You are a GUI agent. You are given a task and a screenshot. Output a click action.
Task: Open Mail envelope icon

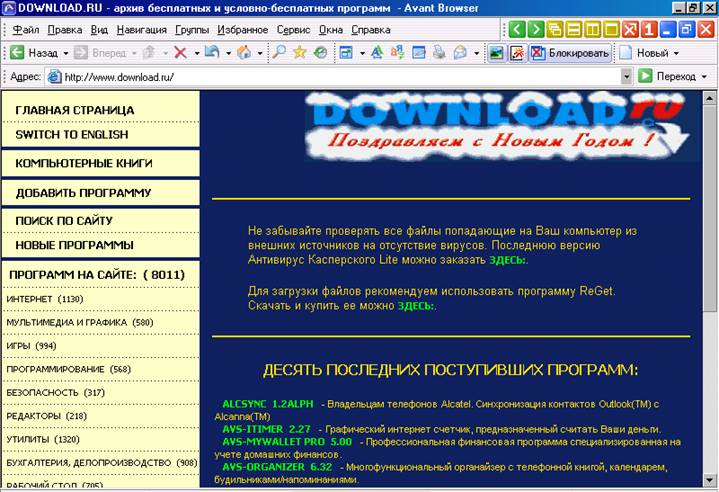pos(460,53)
